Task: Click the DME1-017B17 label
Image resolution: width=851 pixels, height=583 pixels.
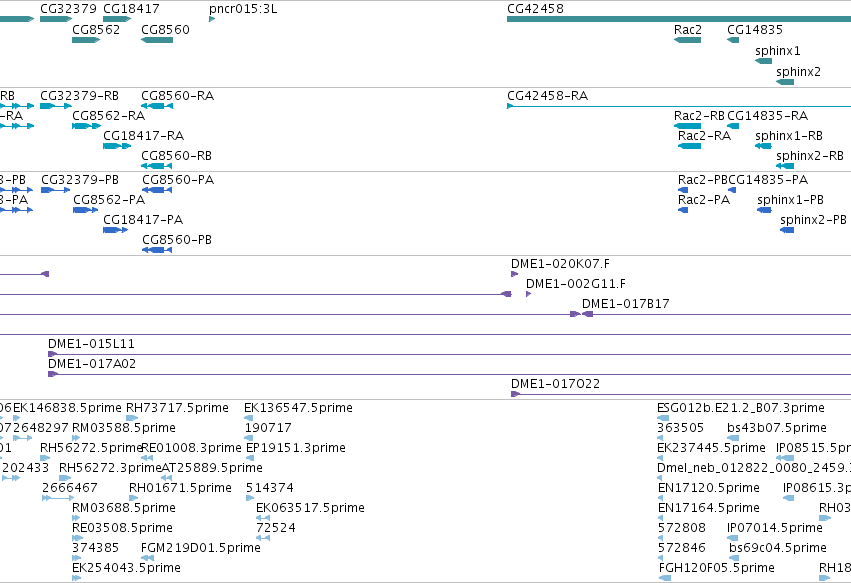Action: coord(625,303)
